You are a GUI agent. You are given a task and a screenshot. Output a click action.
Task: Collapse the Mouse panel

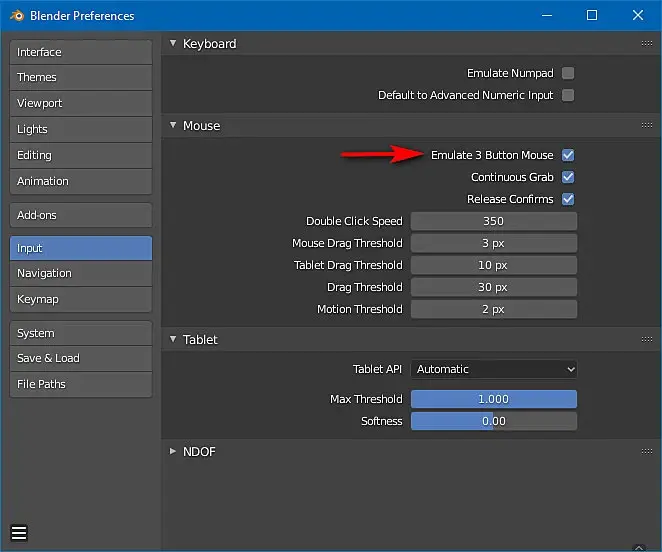[x=173, y=126]
